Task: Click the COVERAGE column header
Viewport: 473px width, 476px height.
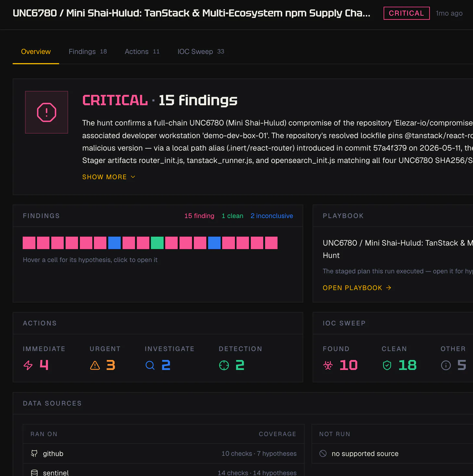Action: click(277, 434)
